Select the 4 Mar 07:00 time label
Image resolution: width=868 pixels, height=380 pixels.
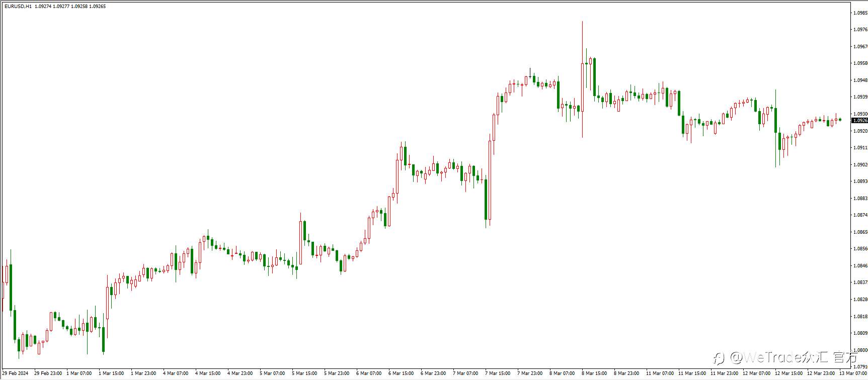[176, 373]
